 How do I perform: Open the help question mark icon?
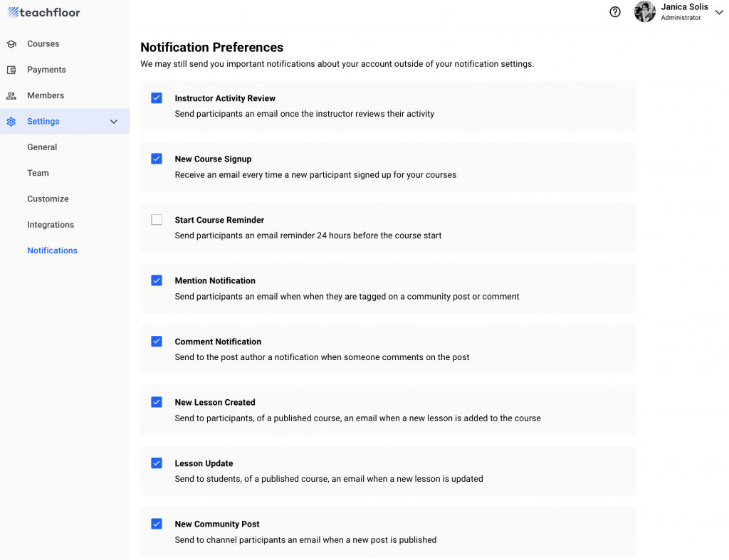[615, 12]
